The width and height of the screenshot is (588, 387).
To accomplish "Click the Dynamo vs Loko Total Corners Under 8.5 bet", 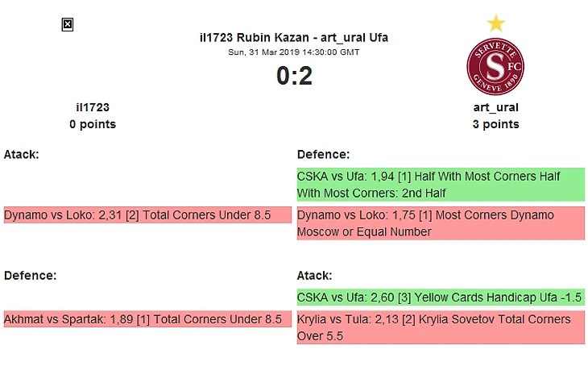I will pyautogui.click(x=147, y=215).
